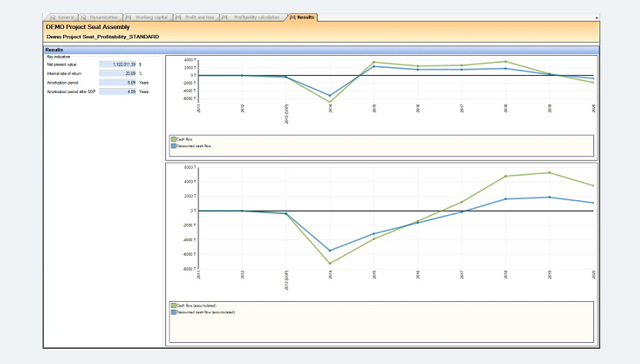Click the Net present value field

[x=118, y=64]
